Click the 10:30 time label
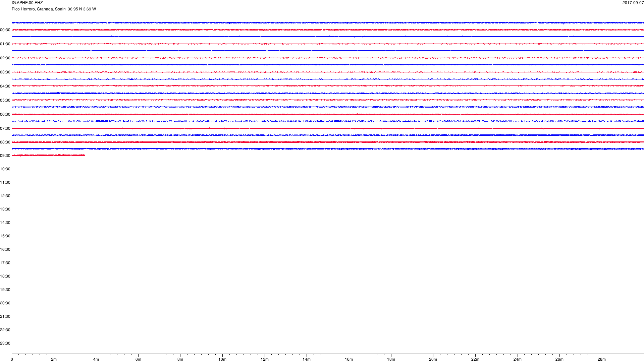The image size is (644, 362). 5,169
